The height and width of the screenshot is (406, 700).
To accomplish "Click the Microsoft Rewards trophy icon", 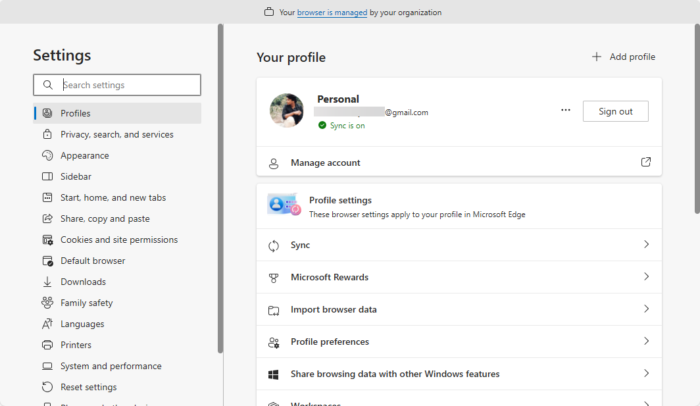I will click(274, 277).
